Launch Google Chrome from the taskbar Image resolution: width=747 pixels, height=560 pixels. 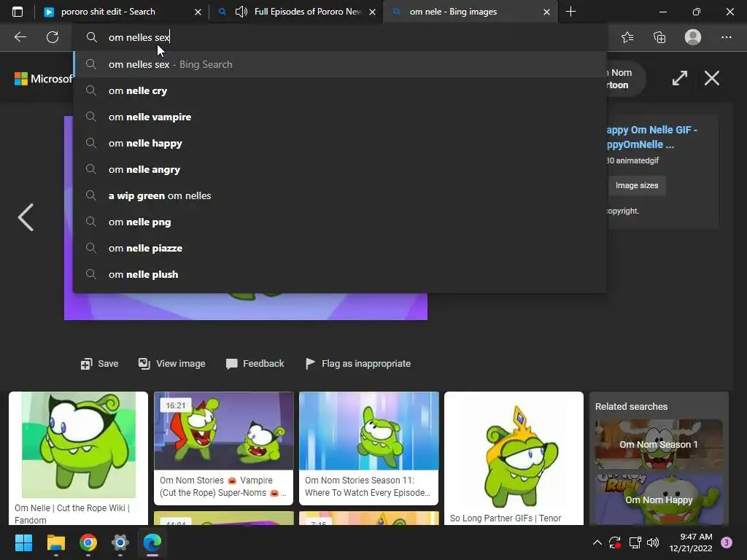tap(88, 542)
